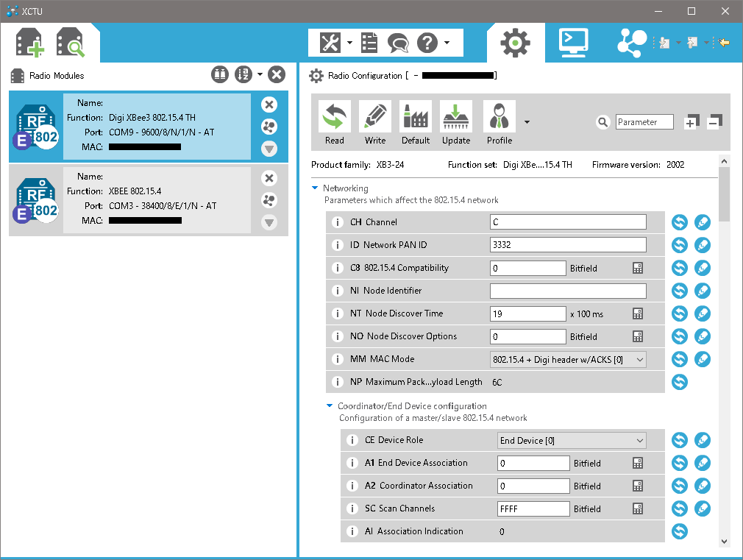Image resolution: width=743 pixels, height=560 pixels.
Task: Open the Tools wrench icon
Action: [330, 43]
